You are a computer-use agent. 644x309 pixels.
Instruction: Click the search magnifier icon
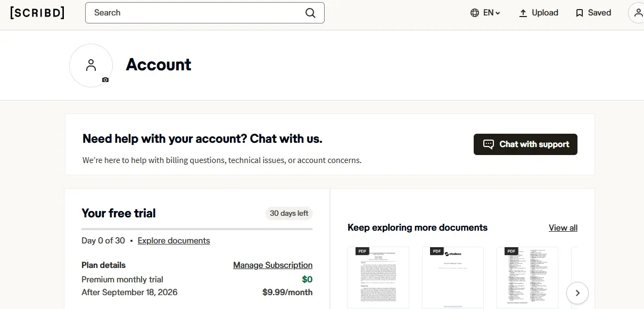click(310, 13)
